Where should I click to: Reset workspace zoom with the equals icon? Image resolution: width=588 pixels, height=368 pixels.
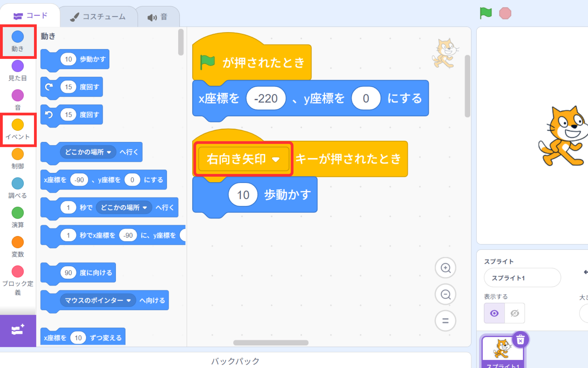446,321
